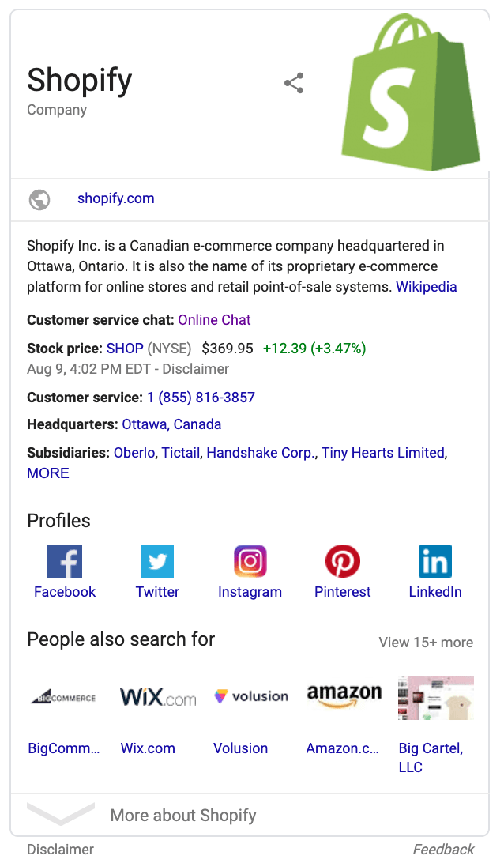The image size is (504, 863).
Task: Expand subsidiaries list with MORE
Action: (x=48, y=473)
